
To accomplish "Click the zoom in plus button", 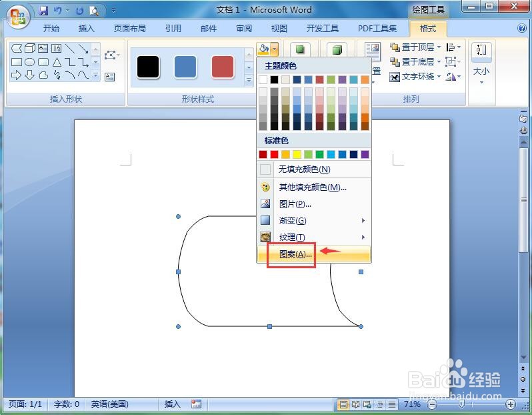I will (510, 404).
